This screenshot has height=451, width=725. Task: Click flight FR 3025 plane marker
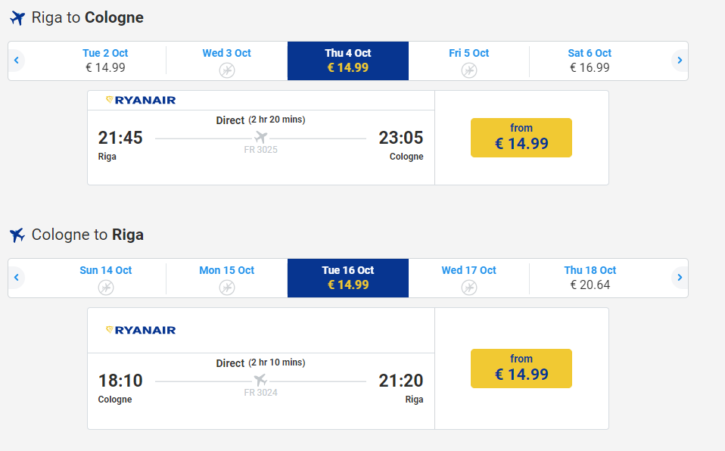point(261,137)
